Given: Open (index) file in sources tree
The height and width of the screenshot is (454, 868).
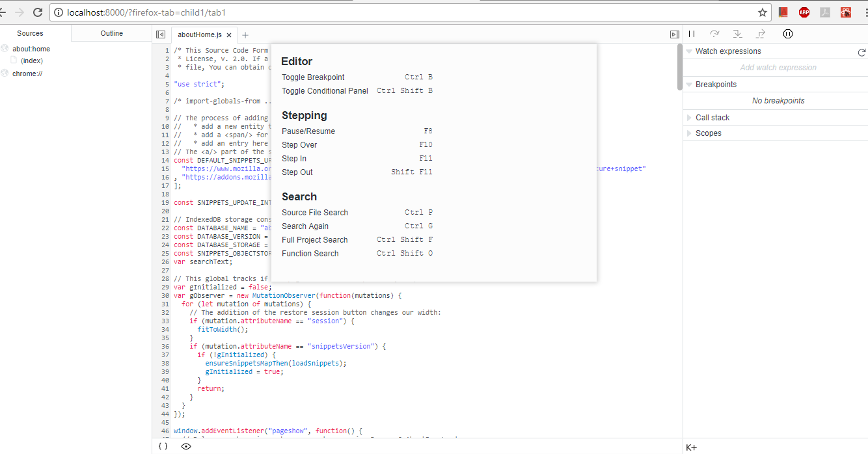Looking at the screenshot, I should pyautogui.click(x=32, y=60).
